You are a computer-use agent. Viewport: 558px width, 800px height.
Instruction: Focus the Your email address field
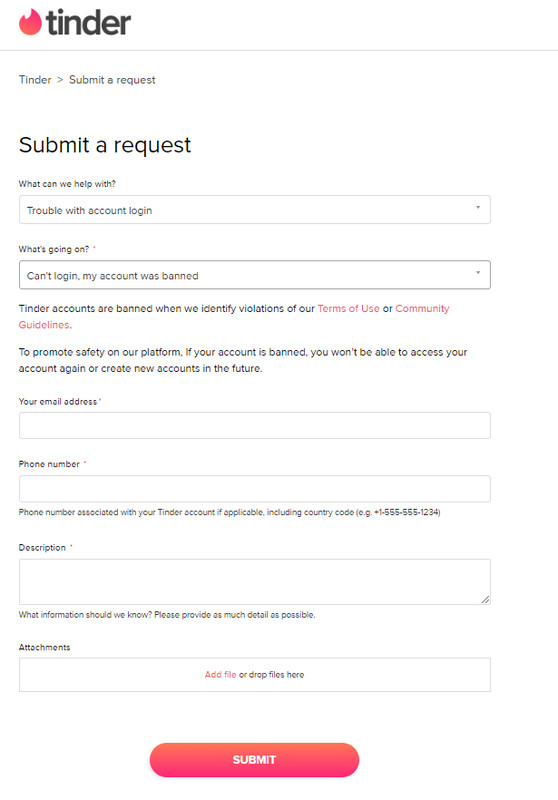pos(255,426)
